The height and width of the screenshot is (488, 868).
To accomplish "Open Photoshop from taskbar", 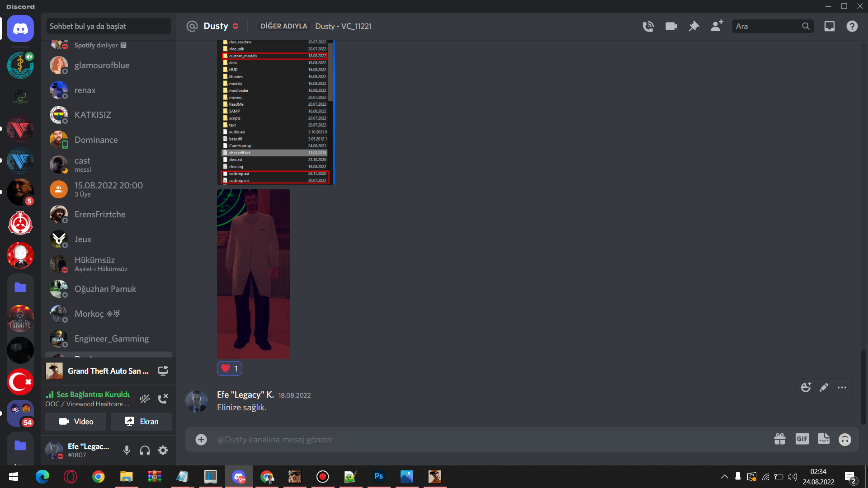I will click(379, 477).
